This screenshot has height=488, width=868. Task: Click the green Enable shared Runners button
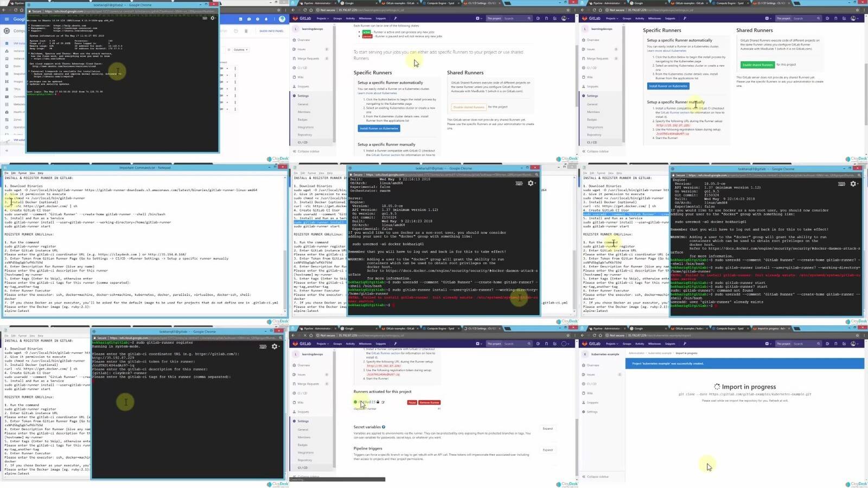coord(758,65)
